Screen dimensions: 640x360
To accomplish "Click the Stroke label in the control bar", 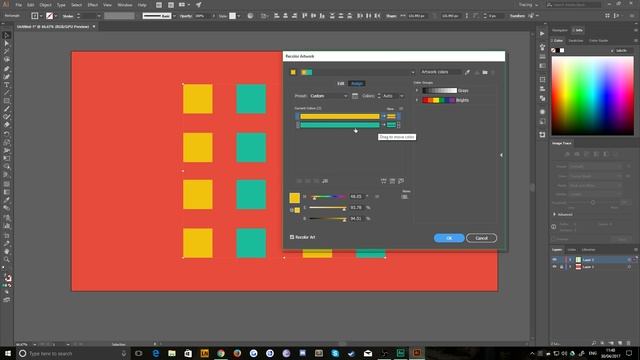I will pyautogui.click(x=68, y=16).
